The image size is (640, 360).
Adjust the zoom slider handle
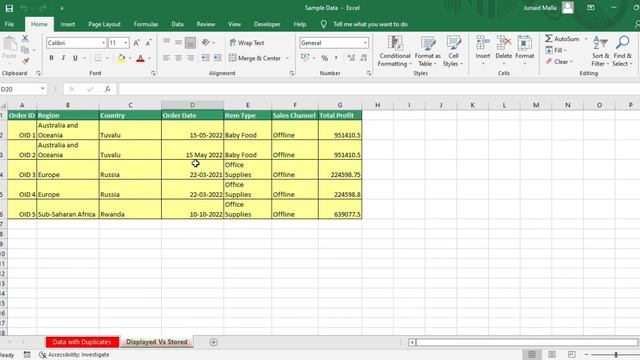tap(616, 355)
